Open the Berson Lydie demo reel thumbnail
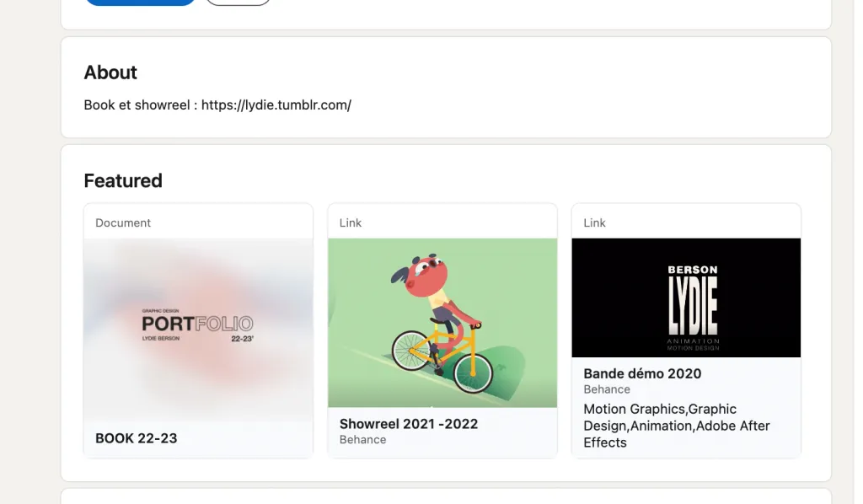 [x=686, y=298]
